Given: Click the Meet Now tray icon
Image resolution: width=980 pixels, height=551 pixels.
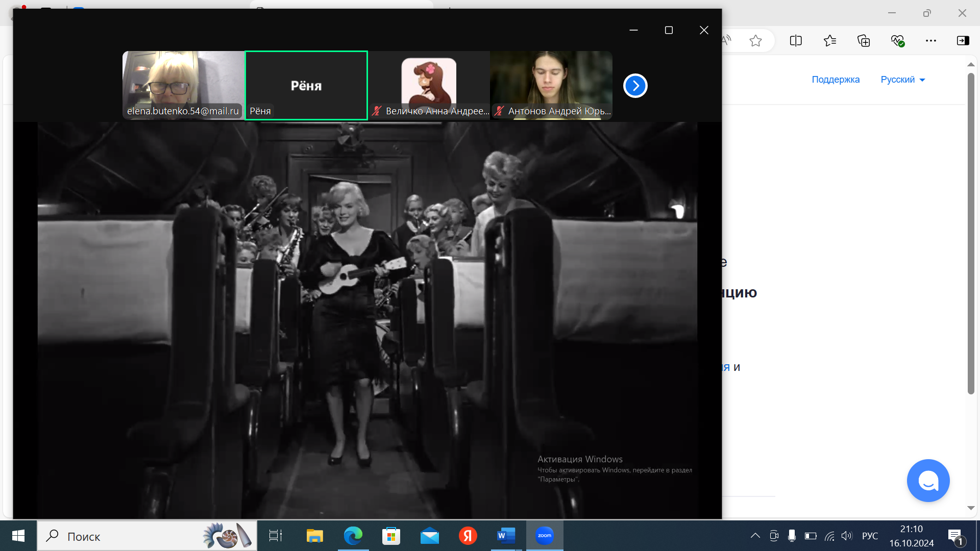Looking at the screenshot, I should click(774, 536).
